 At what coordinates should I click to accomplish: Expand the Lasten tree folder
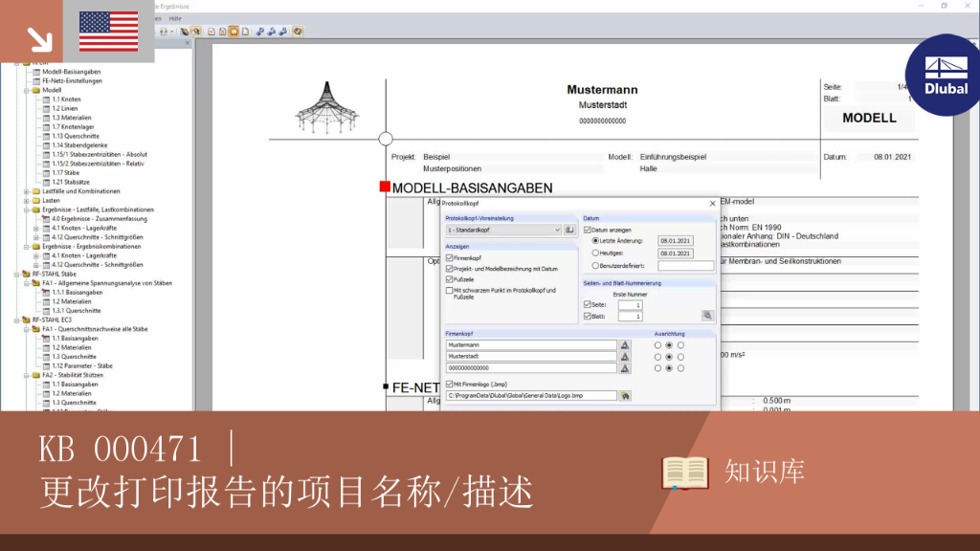(x=27, y=201)
